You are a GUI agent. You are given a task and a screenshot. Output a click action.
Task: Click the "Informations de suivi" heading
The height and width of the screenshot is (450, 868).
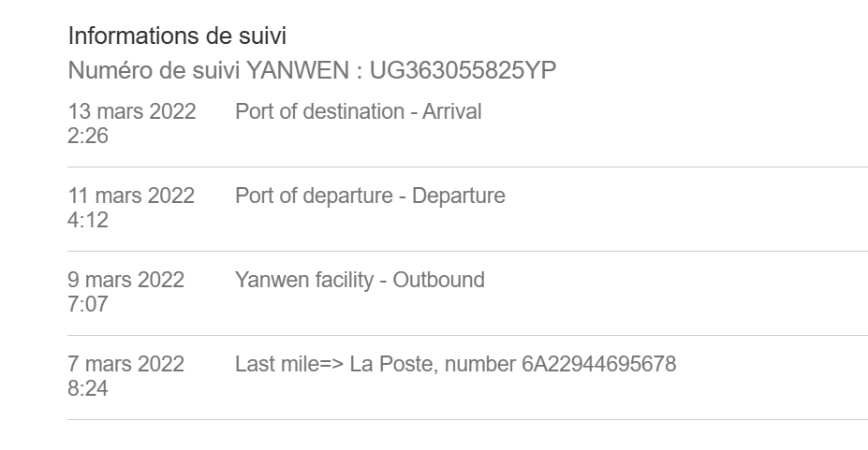click(x=177, y=36)
